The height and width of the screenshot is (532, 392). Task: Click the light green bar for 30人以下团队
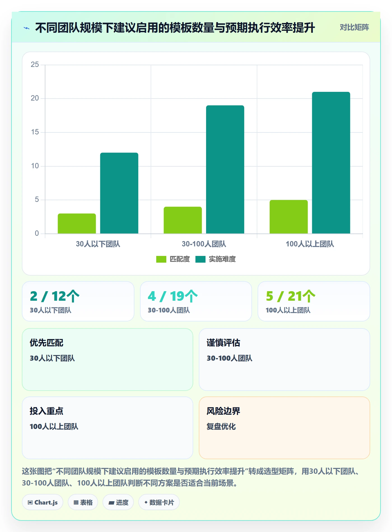pos(77,223)
